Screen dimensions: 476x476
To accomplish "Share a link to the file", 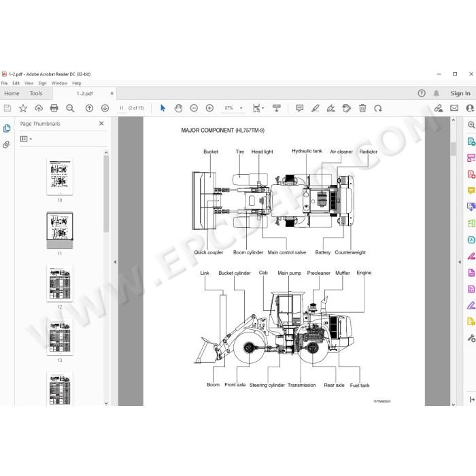I will 439,108.
